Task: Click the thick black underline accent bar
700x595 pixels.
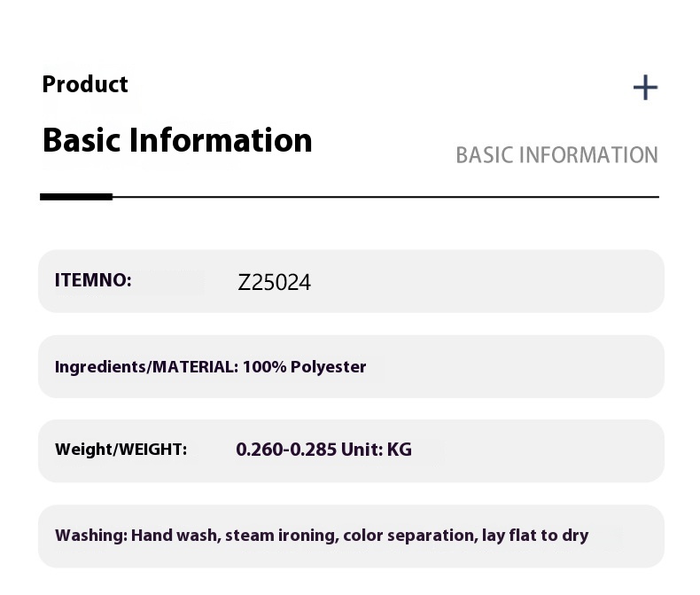Action: point(76,196)
